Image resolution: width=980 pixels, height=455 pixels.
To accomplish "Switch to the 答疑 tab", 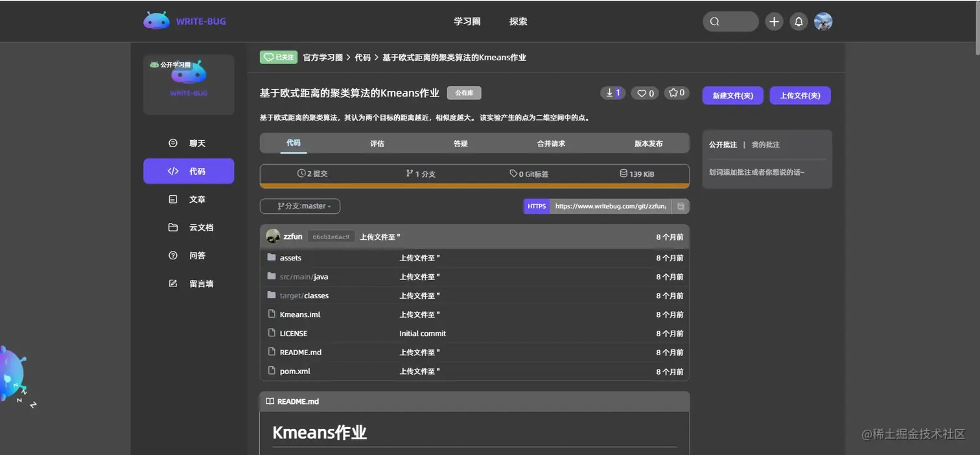I will click(461, 143).
